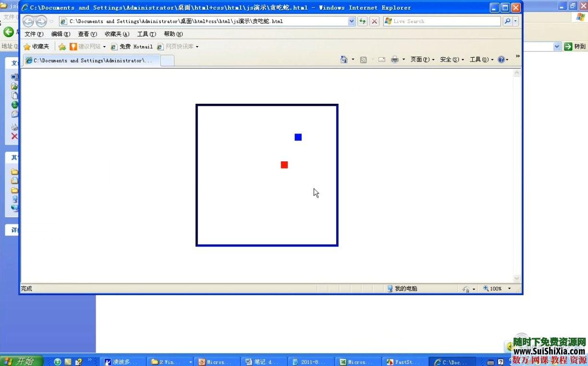Open the Home page icon
The width and height of the screenshot is (588, 366).
coord(344,60)
